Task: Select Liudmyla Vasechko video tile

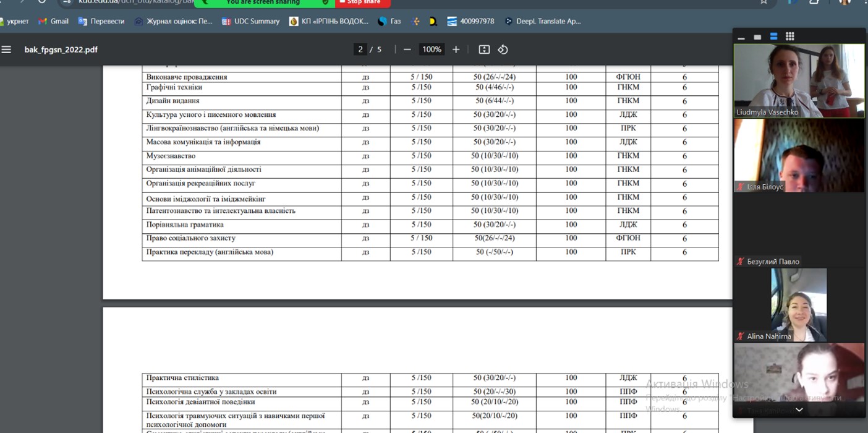Action: click(x=799, y=80)
